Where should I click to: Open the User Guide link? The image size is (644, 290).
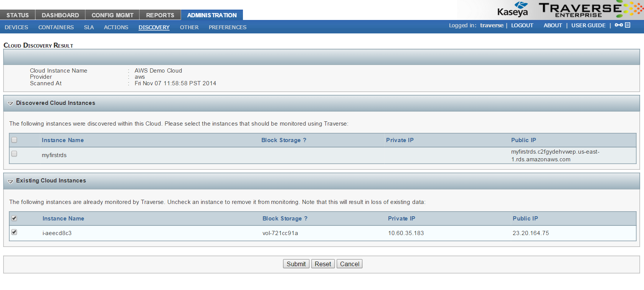pyautogui.click(x=588, y=25)
